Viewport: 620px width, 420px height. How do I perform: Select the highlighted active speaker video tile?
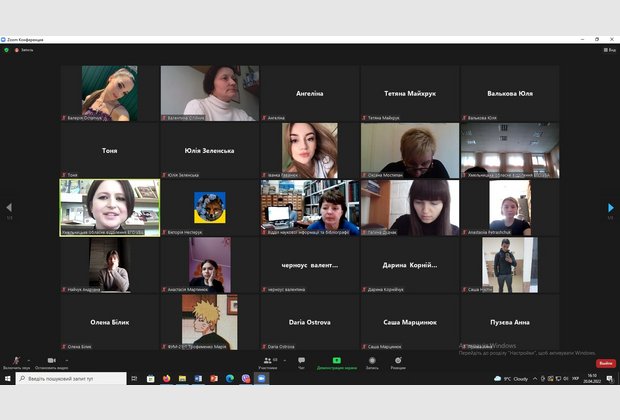coord(110,208)
